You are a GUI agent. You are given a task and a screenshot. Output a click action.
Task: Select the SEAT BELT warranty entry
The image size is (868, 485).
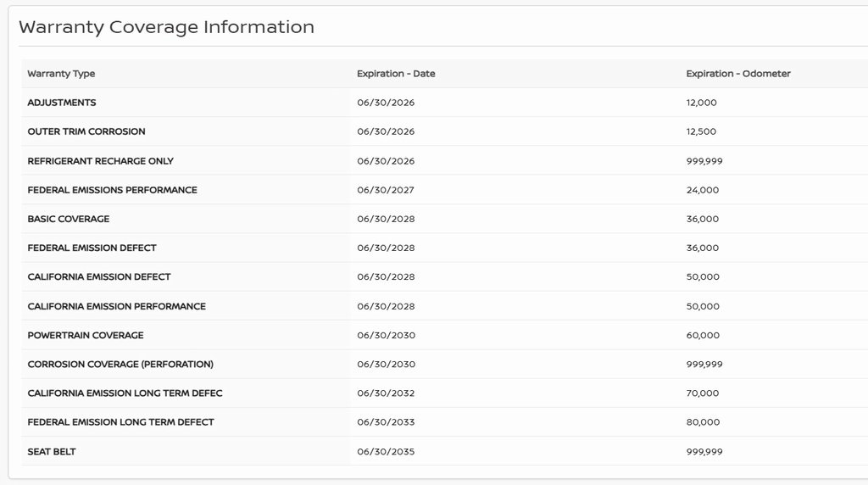tap(52, 452)
